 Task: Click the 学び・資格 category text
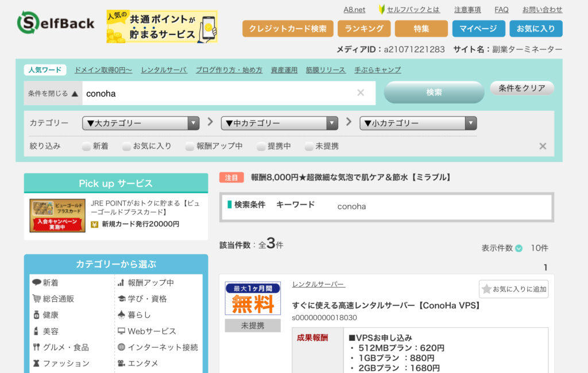(148, 299)
